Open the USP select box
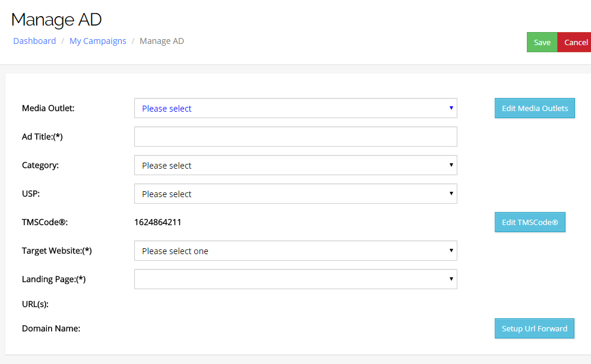The image size is (591, 364). pos(295,194)
